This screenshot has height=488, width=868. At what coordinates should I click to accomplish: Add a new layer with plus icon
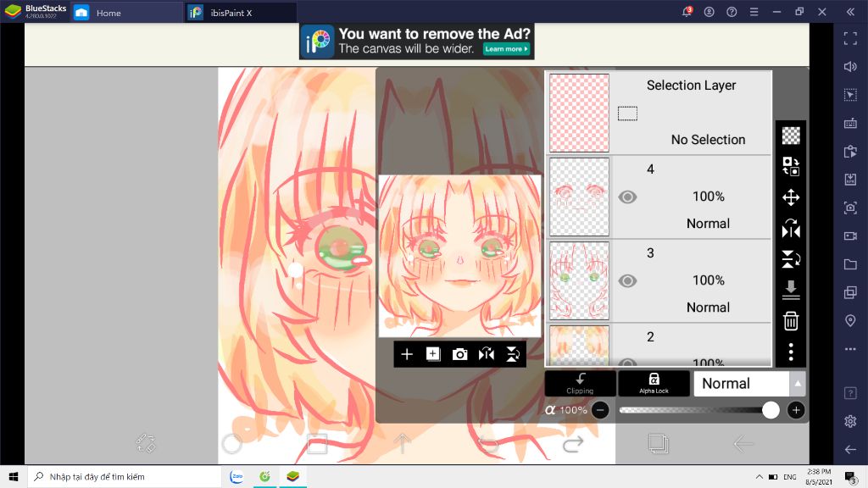coord(406,354)
